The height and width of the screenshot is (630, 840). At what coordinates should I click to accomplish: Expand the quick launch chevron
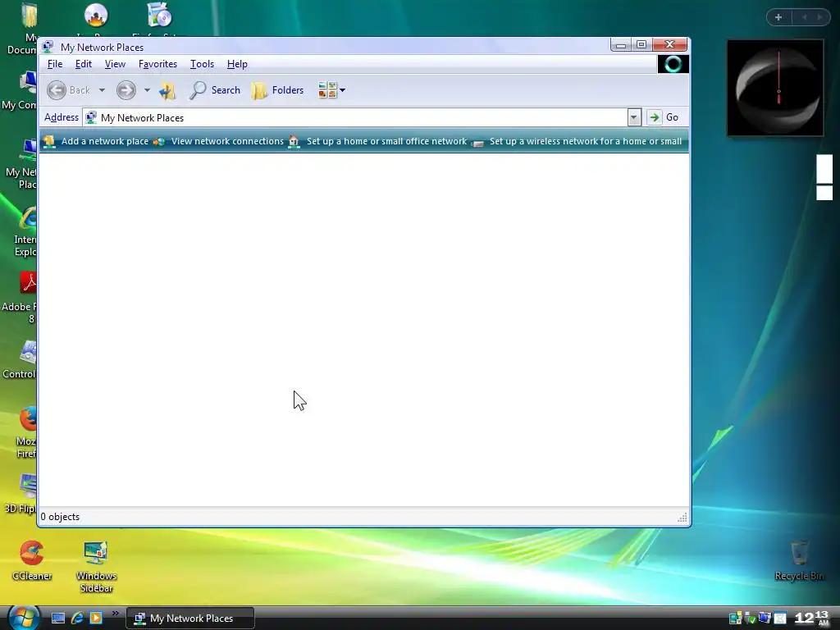coord(115,614)
